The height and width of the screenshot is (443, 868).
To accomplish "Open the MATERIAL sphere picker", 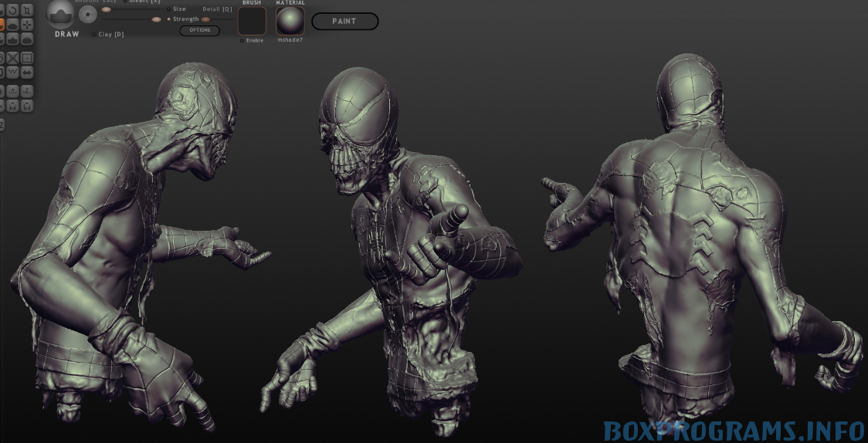I will click(x=290, y=21).
